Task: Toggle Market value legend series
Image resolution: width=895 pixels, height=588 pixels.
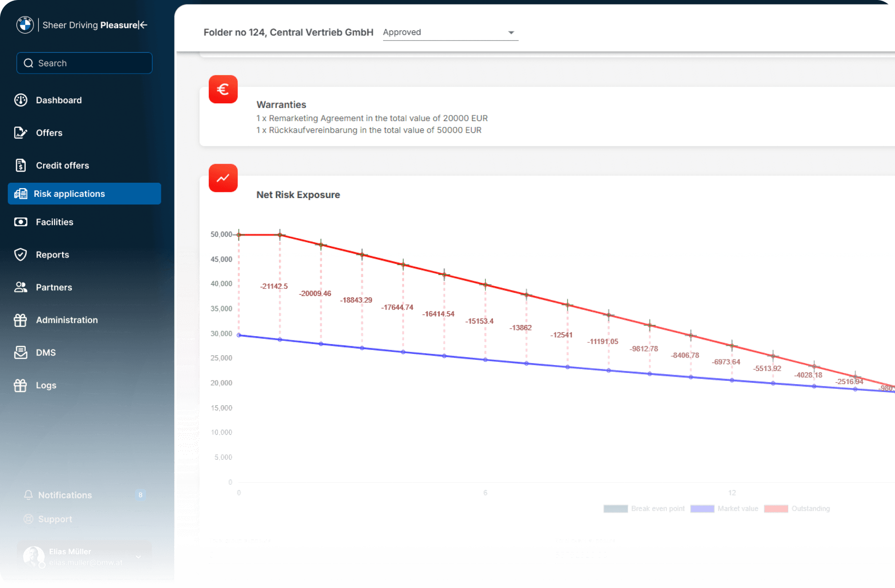Action: (737, 509)
